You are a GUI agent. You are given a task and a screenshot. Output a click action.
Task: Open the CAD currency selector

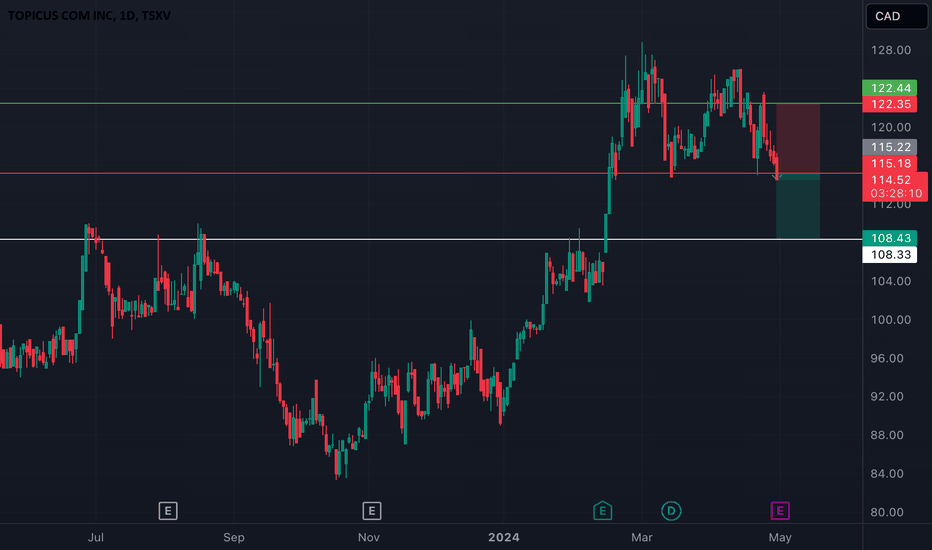pyautogui.click(x=896, y=16)
